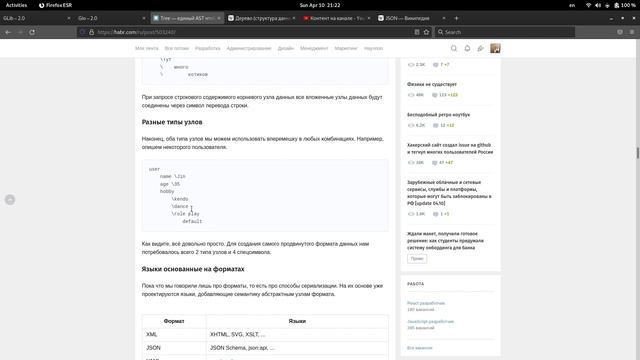Click the heading 'Языки основанные на форматах'

(x=193, y=269)
